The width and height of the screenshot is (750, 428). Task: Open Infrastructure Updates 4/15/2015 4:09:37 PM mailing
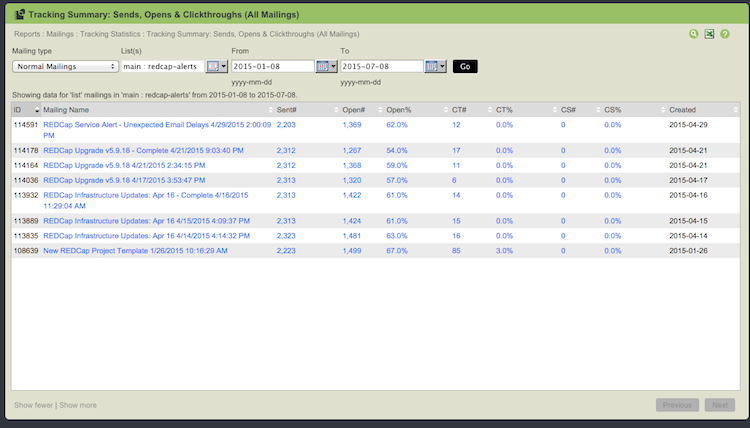pyautogui.click(x=146, y=221)
